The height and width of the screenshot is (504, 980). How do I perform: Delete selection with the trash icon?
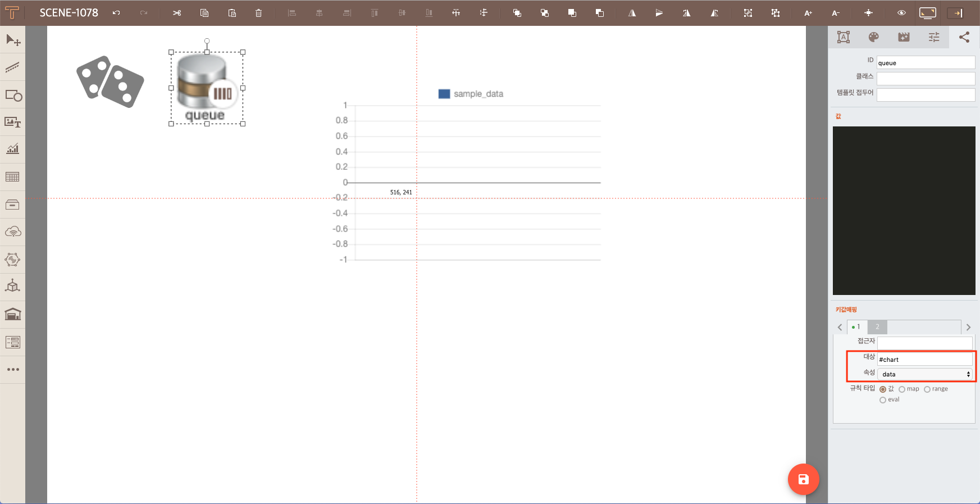coord(259,13)
